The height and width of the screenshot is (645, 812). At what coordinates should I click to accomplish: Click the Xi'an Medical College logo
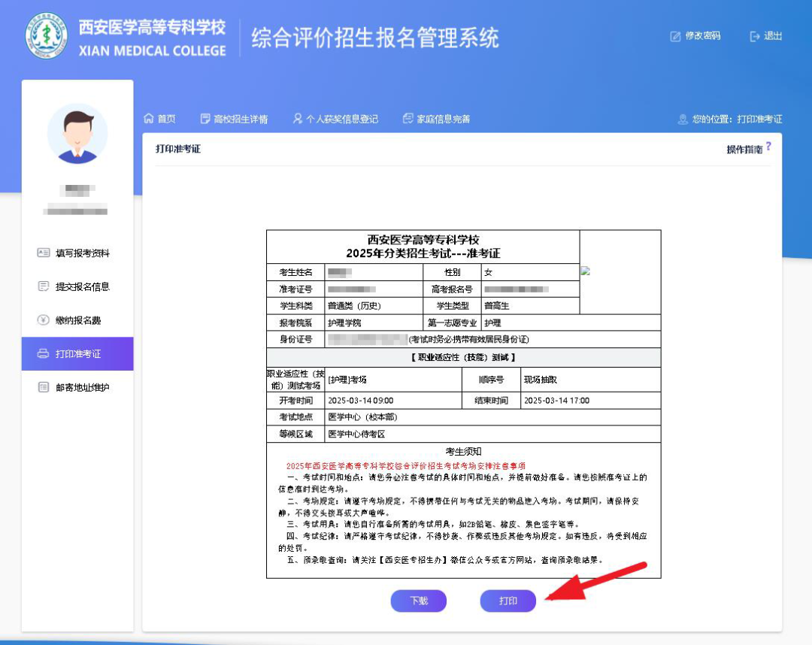pos(47,36)
